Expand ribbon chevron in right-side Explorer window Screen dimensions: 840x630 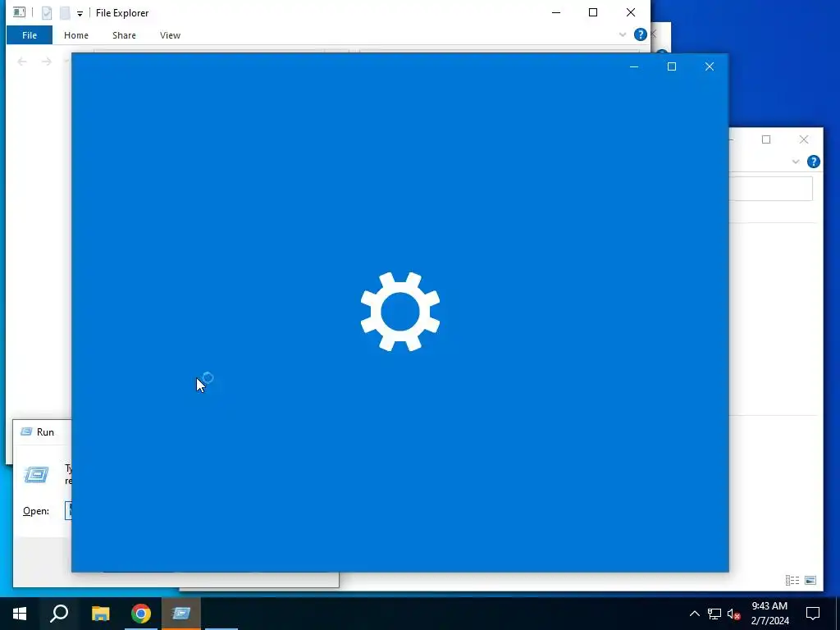(x=796, y=162)
